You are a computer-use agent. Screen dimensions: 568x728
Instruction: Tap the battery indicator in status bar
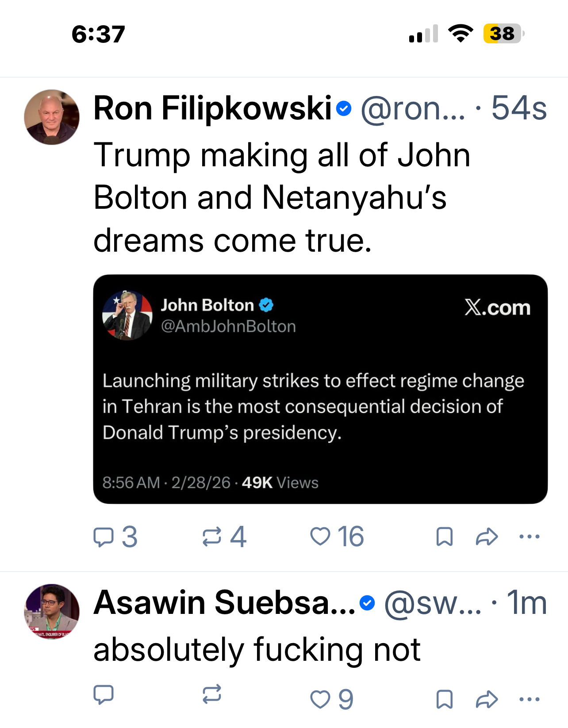click(x=503, y=34)
